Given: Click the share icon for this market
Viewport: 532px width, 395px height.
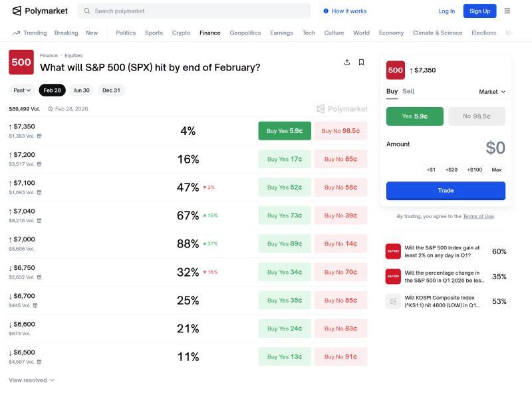Looking at the screenshot, I should click(x=347, y=63).
